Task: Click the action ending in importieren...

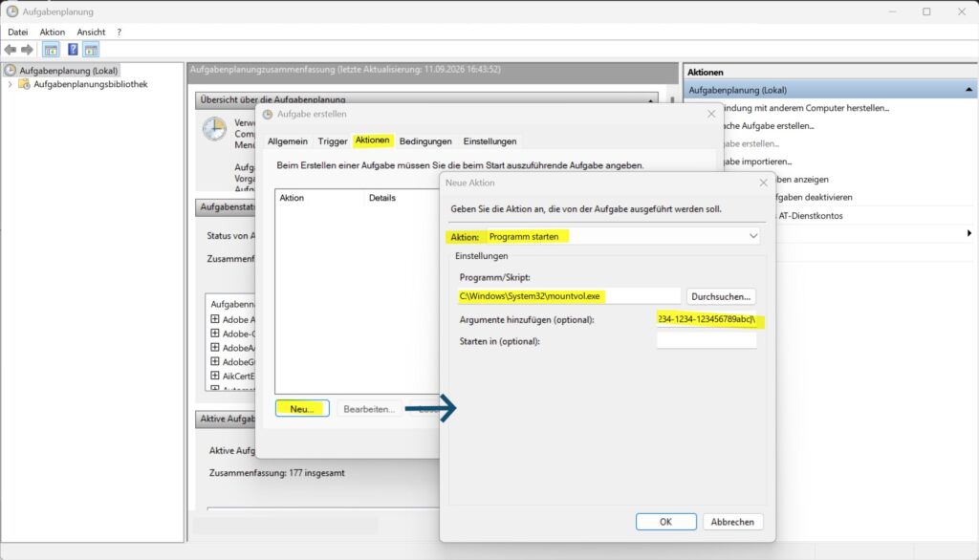Action: (757, 162)
